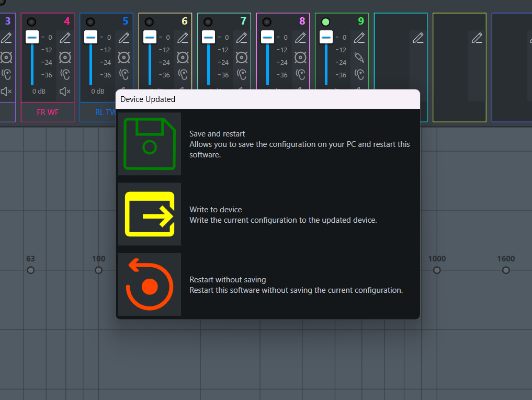Click the ear listen icon on channel 7
532x400 pixels.
[242, 74]
